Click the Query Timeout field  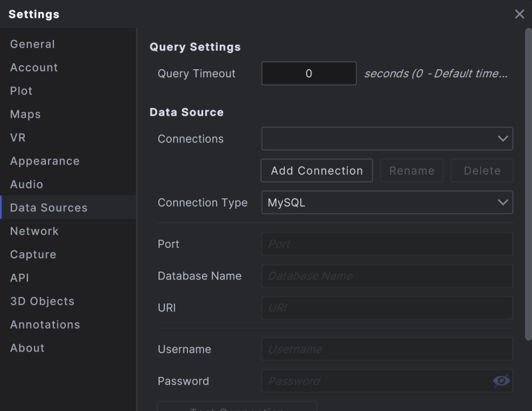coord(309,73)
